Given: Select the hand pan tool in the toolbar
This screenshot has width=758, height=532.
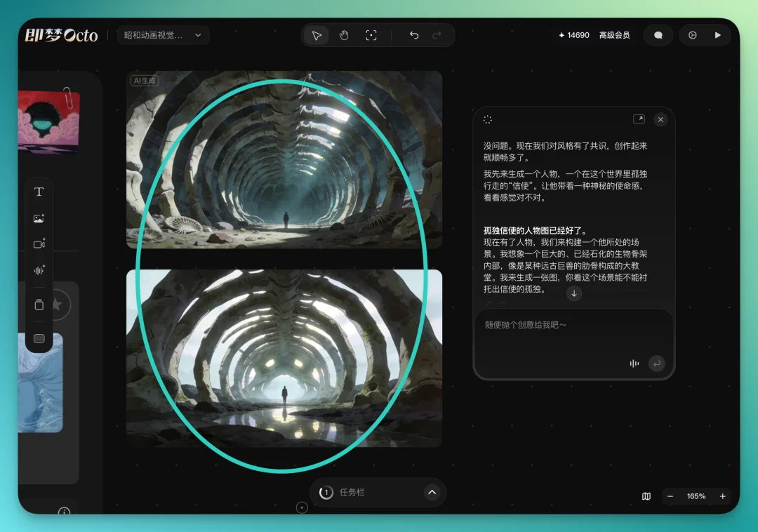Looking at the screenshot, I should tap(343, 35).
